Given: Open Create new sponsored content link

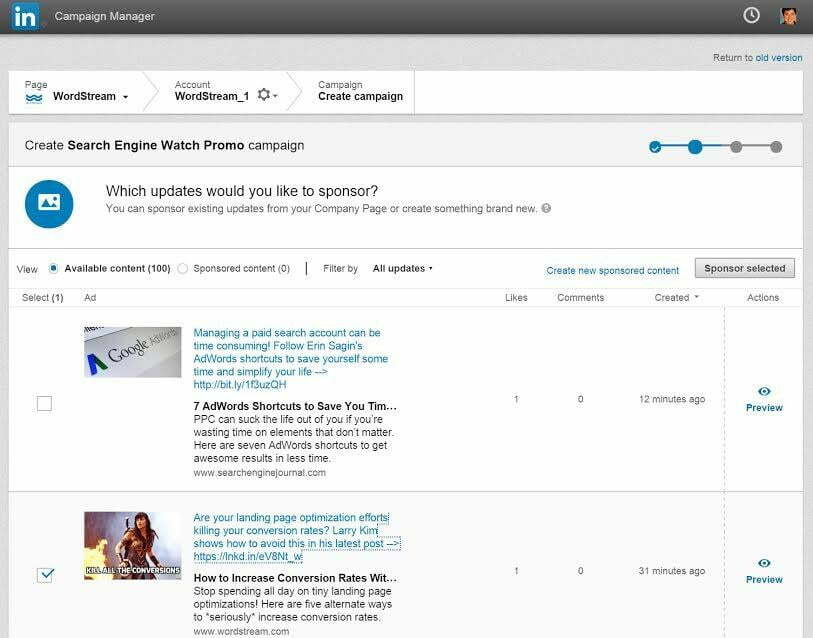Looking at the screenshot, I should [613, 270].
